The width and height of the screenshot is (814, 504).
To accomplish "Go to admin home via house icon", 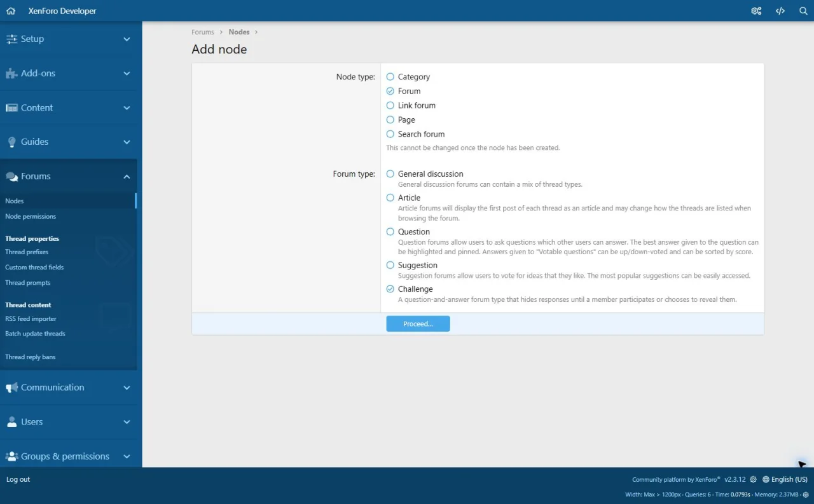I will [11, 11].
